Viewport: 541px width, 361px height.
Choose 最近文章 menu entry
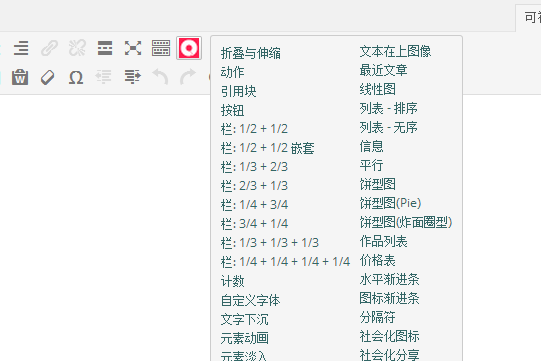(x=383, y=70)
